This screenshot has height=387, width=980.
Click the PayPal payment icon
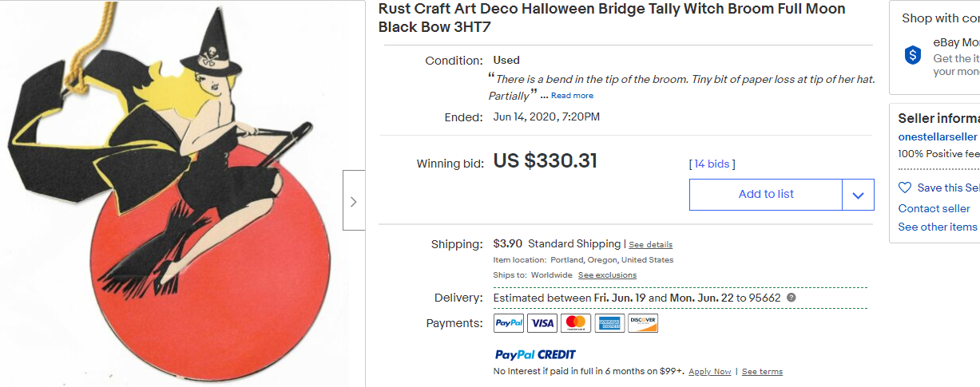pos(509,323)
